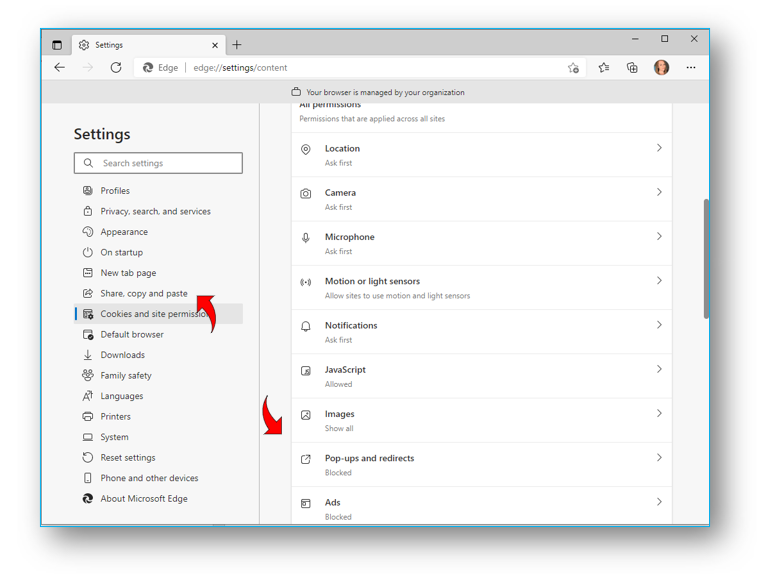Expand Microphone permission chevron
777x584 pixels.
point(659,236)
